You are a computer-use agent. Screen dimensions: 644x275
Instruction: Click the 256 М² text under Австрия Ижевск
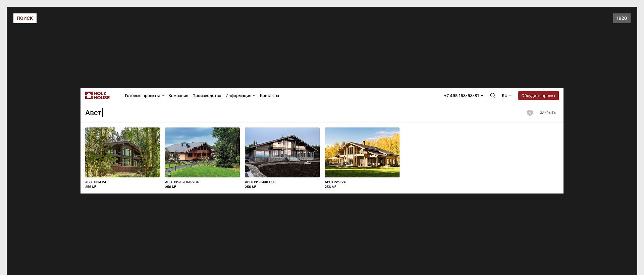click(251, 187)
